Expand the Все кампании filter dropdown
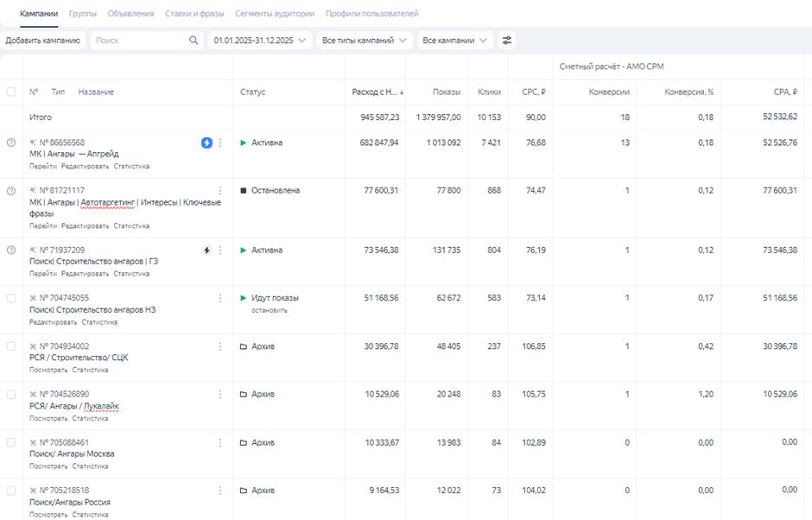 click(x=454, y=41)
